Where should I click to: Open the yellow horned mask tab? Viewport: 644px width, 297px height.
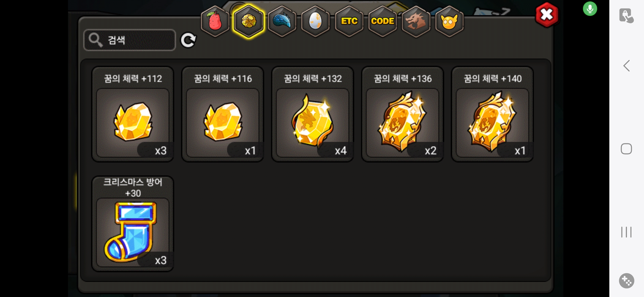(x=449, y=21)
